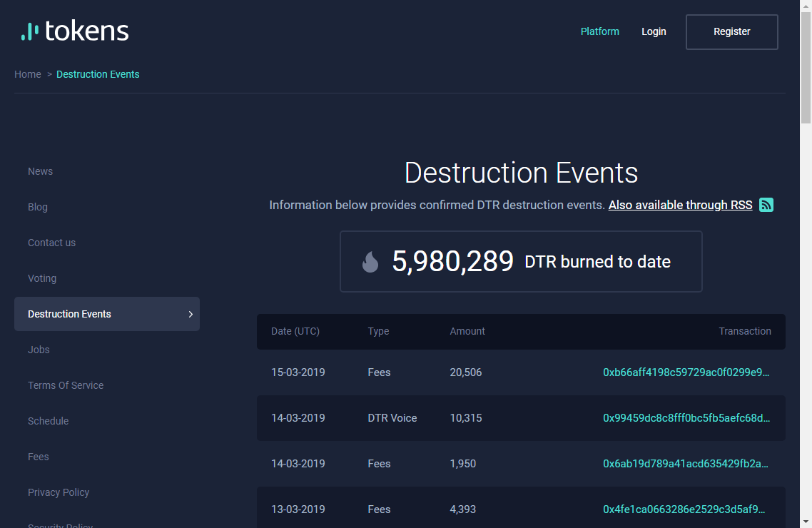Select the DTR Voice type cell

[392, 418]
